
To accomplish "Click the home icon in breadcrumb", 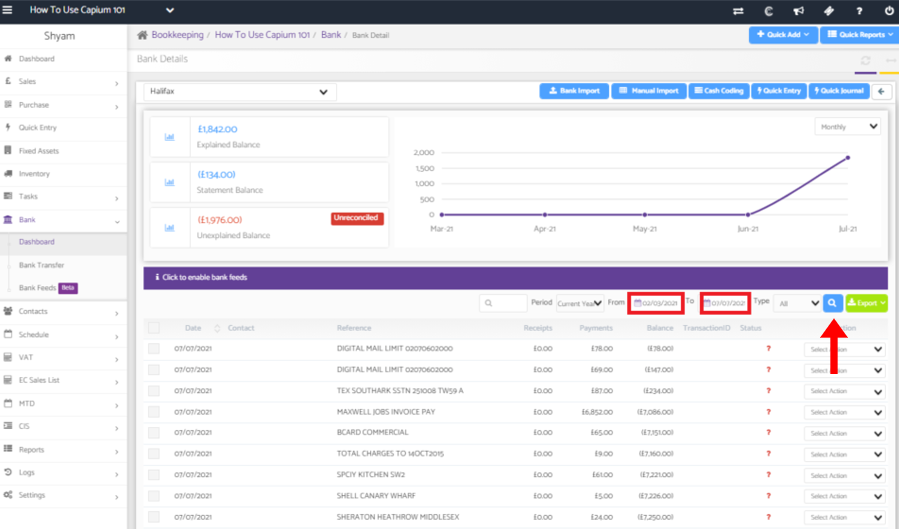I will click(142, 35).
